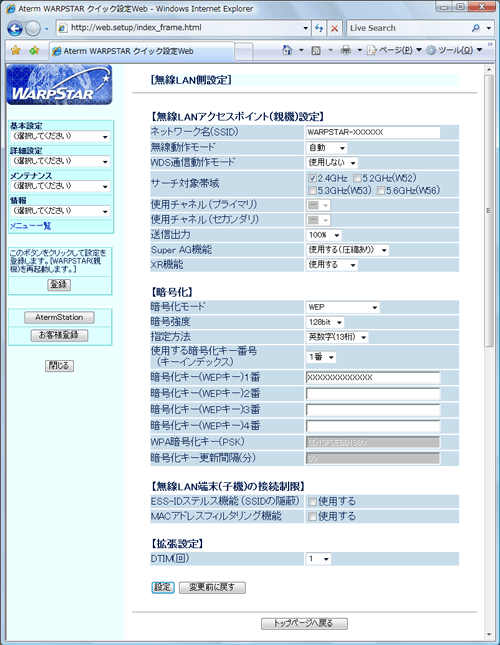Click the Live Search magnifier icon
500x645 pixels.
(x=475, y=28)
